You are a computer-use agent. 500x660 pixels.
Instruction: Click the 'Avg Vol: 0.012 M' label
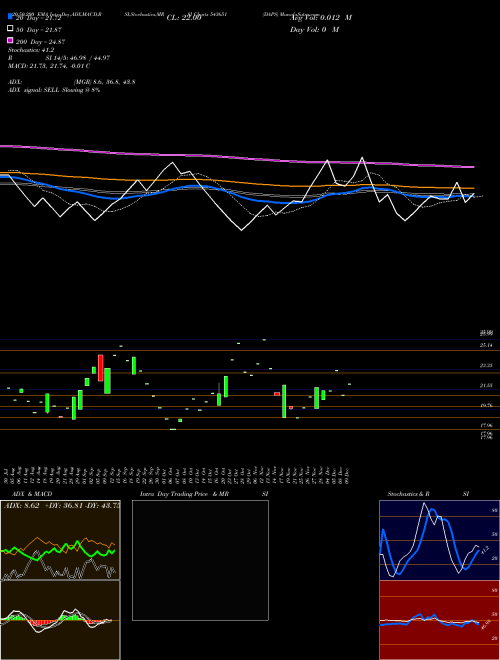(x=321, y=18)
